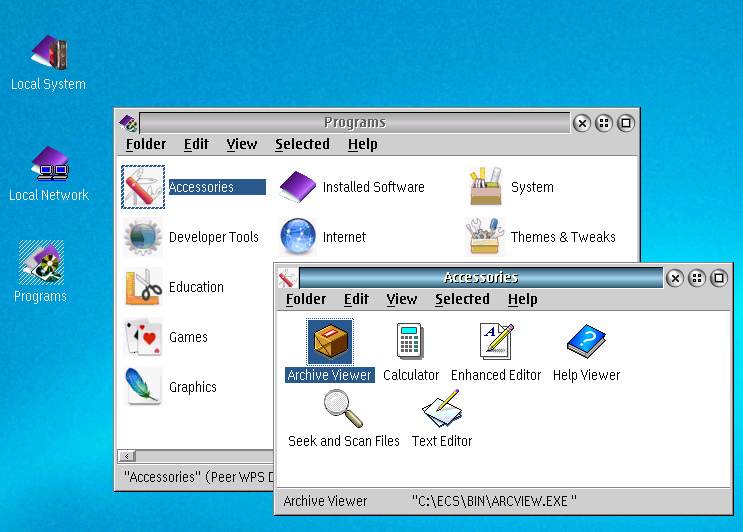Select the Installed Software folder
The height and width of the screenshot is (532, 743).
[x=298, y=187]
